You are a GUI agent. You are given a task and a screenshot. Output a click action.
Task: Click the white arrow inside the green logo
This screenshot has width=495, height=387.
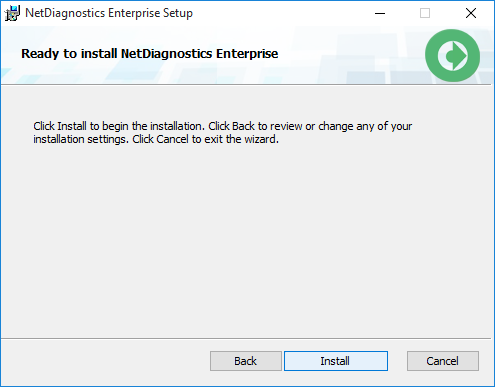click(453, 56)
